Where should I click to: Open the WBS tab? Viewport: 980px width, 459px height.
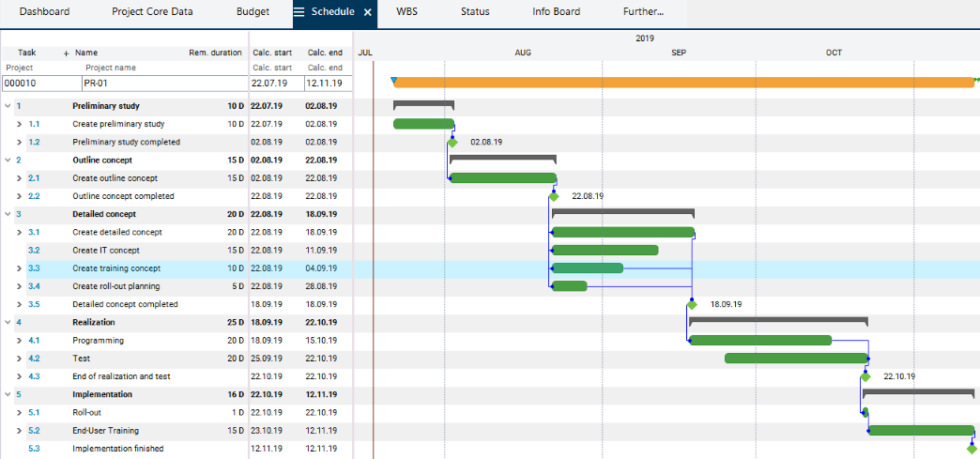click(x=407, y=12)
